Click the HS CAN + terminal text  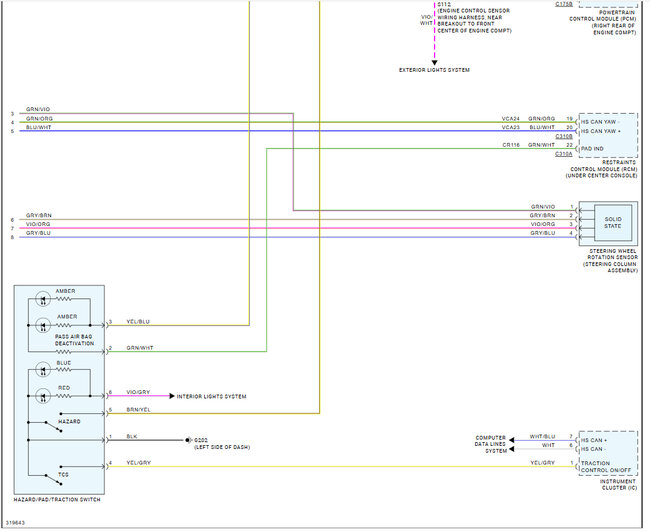click(x=594, y=440)
